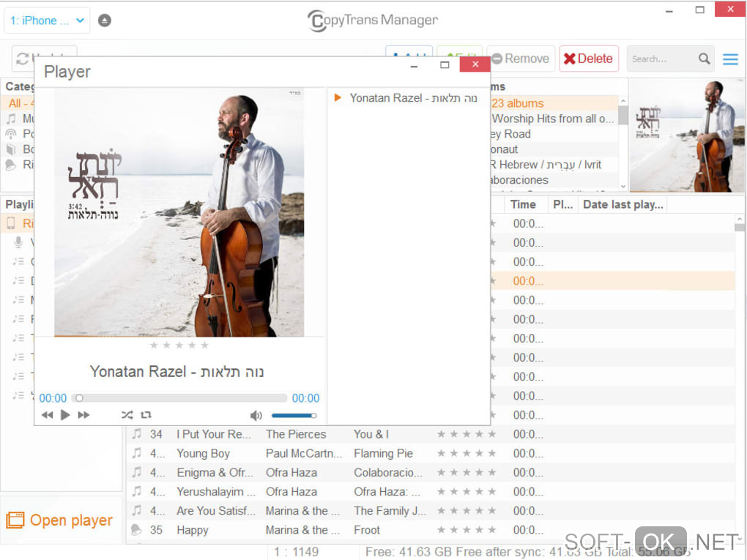Click the star rating below album art
747x560 pixels.
pos(179,346)
